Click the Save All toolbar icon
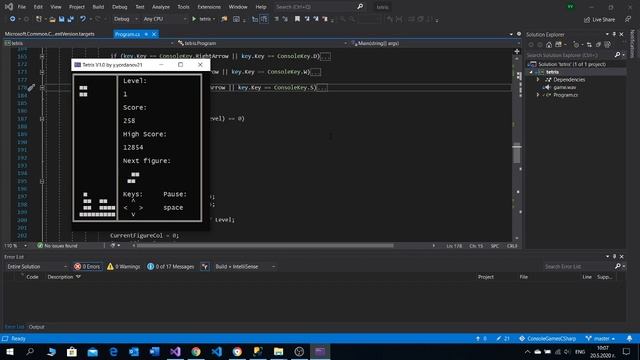Screen dimensions: 640x360 [x=71, y=19]
